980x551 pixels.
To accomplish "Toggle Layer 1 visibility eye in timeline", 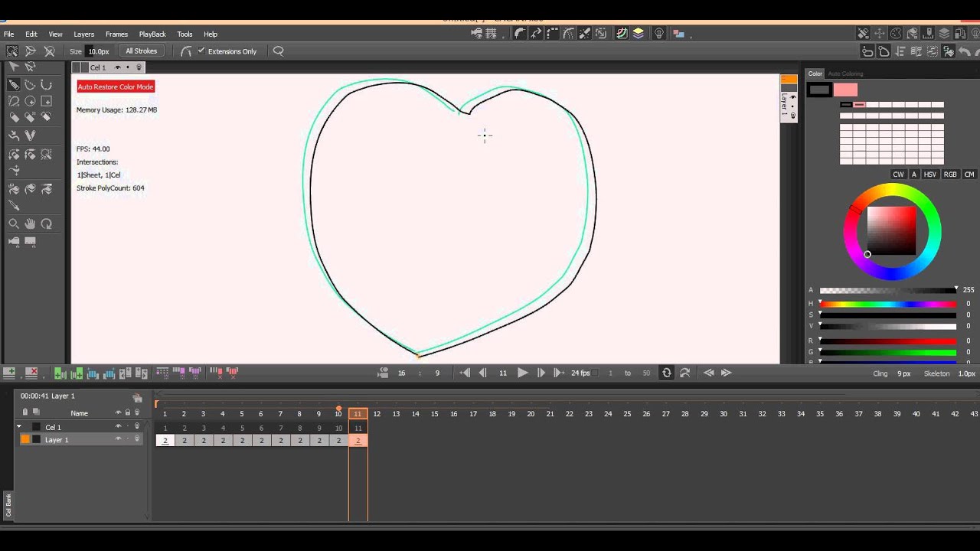I will click(x=118, y=439).
